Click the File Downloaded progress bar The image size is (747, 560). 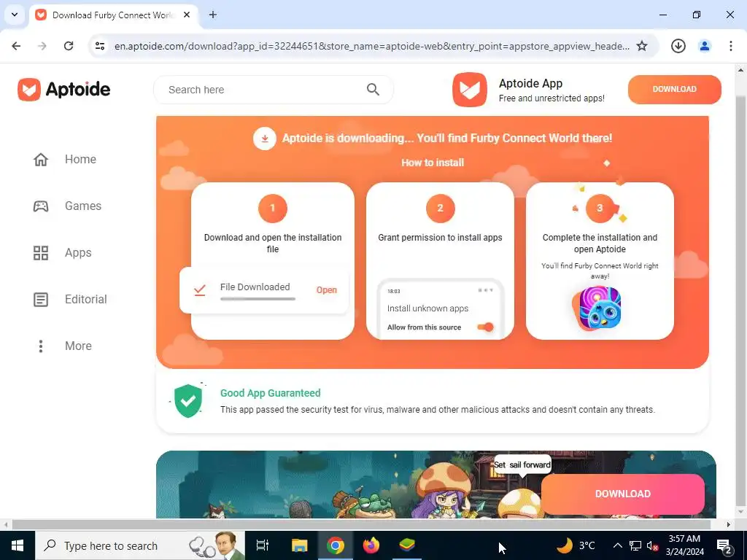point(258,299)
